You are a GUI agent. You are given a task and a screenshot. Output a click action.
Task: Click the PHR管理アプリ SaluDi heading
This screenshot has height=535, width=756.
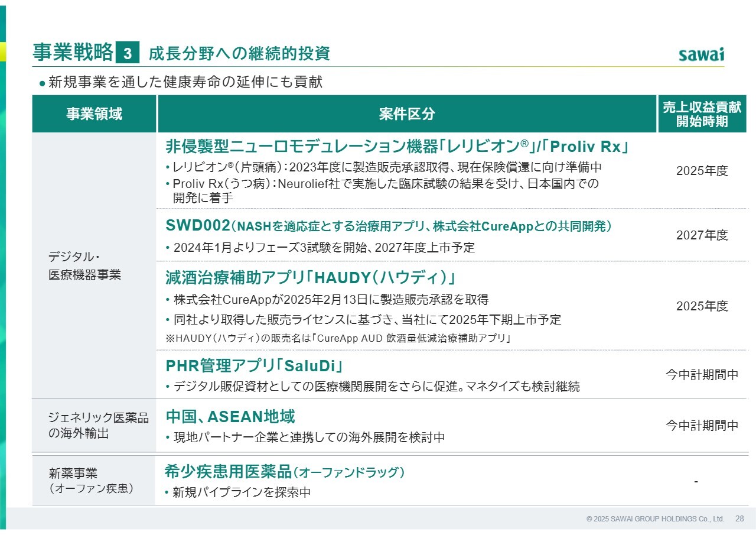tap(255, 366)
